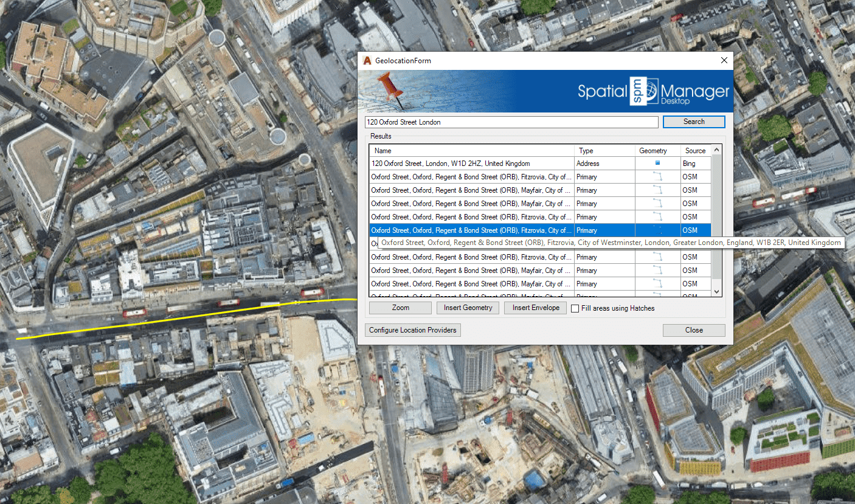This screenshot has width=855, height=504.
Task: Open Configure Location Providers
Action: coord(413,330)
